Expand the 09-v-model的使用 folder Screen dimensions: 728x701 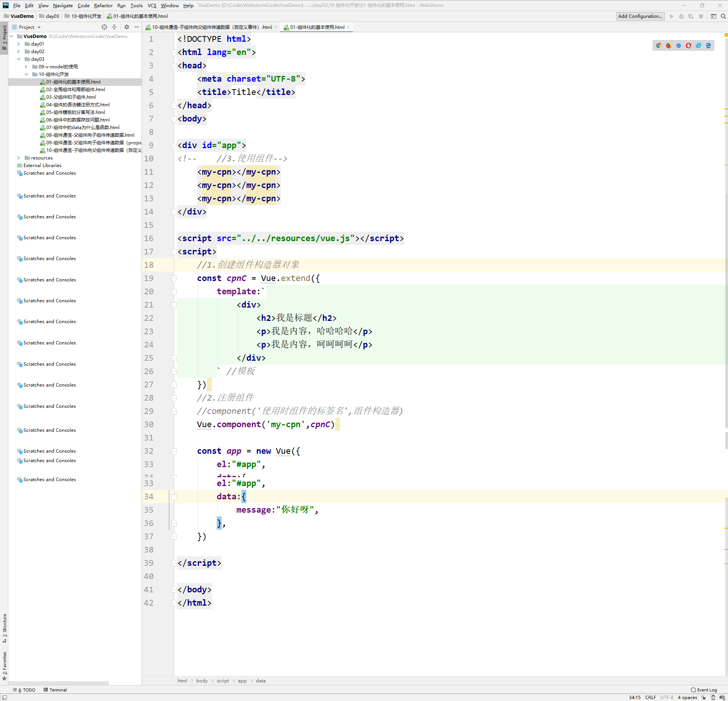coord(26,67)
